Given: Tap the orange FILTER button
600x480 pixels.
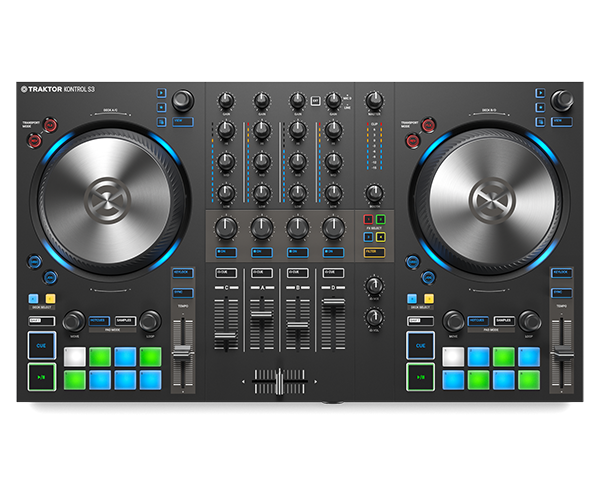Looking at the screenshot, I should (x=374, y=252).
